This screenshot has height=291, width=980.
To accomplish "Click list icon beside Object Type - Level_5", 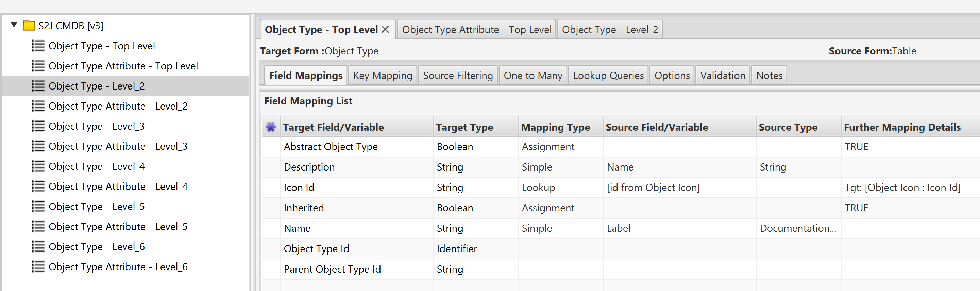I will 38,207.
